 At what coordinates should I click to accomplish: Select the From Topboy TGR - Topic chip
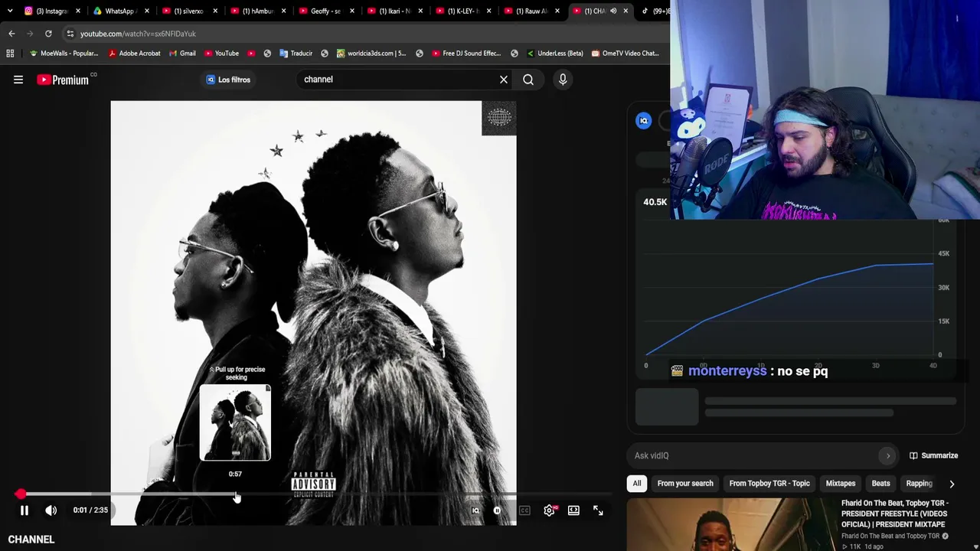coord(769,484)
